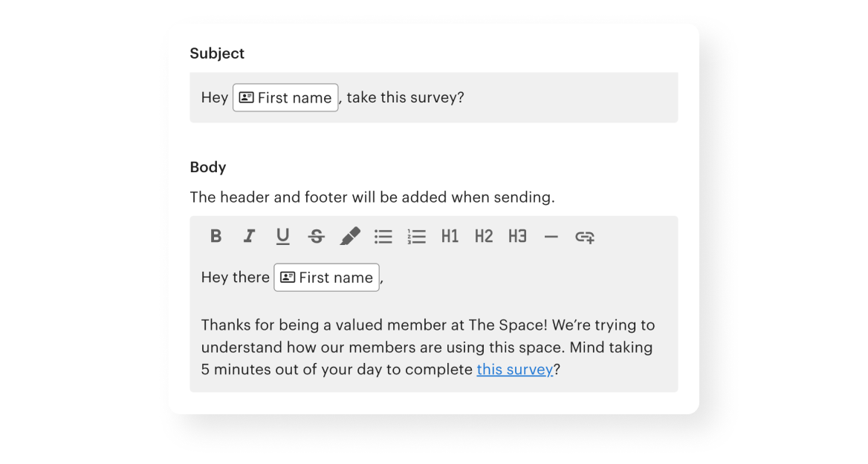This screenshot has height=464, width=868.
Task: Apply strikethrough to selected text
Action: 317,236
